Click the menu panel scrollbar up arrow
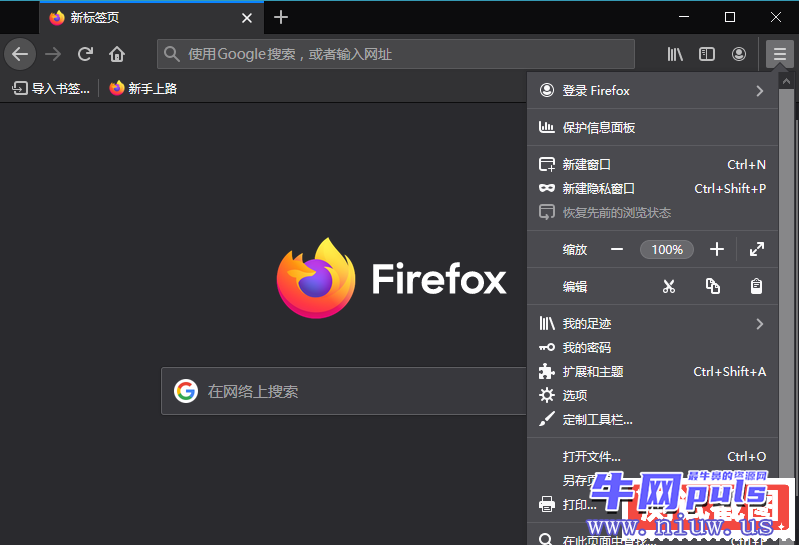 coord(786,81)
